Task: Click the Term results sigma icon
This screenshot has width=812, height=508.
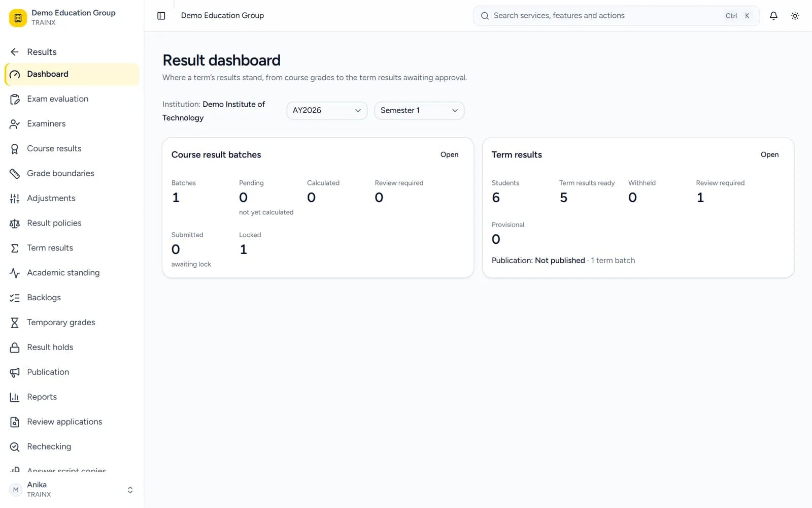Action: 15,248
